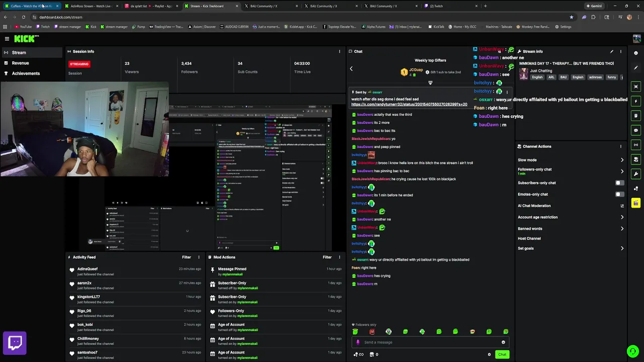Click the Message Pinned mod action
Viewport: 644px width, 362px height.
tap(277, 271)
